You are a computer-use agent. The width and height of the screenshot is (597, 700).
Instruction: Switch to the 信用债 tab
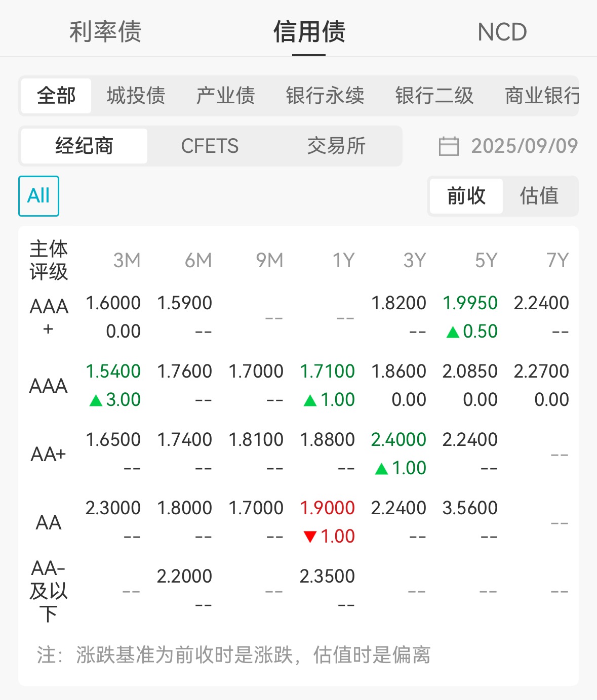pyautogui.click(x=309, y=32)
